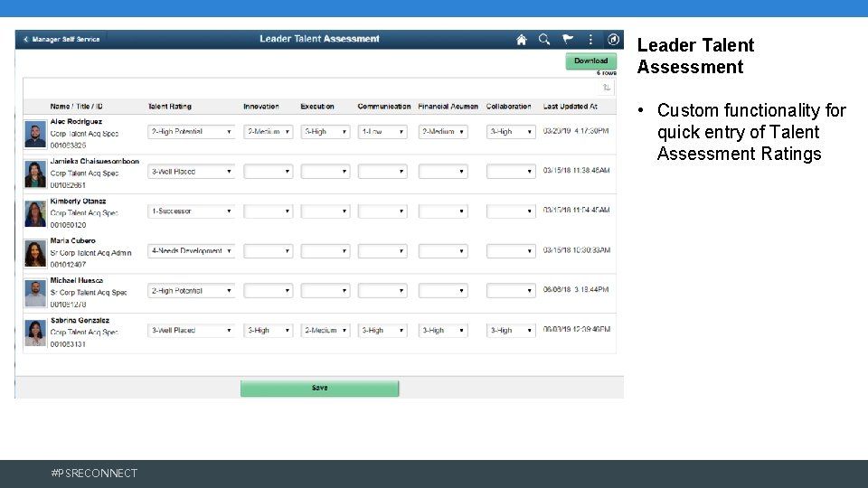Open Sabrina Gonzalez Innovation dropdown

pyautogui.click(x=268, y=331)
